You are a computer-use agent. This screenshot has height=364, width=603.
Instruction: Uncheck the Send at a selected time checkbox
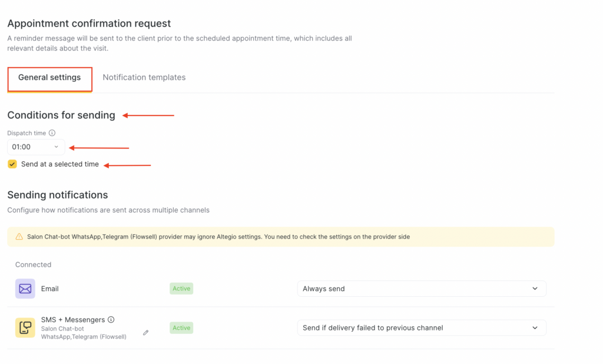click(12, 164)
